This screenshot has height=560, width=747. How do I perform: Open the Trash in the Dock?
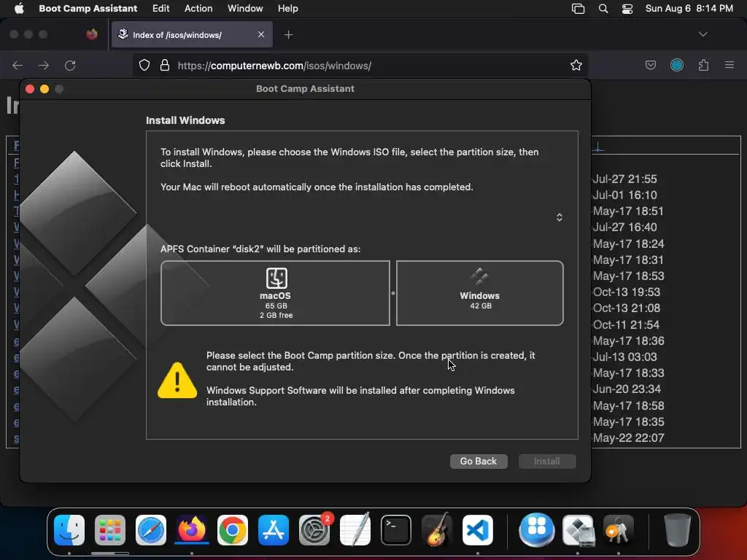coord(678,530)
